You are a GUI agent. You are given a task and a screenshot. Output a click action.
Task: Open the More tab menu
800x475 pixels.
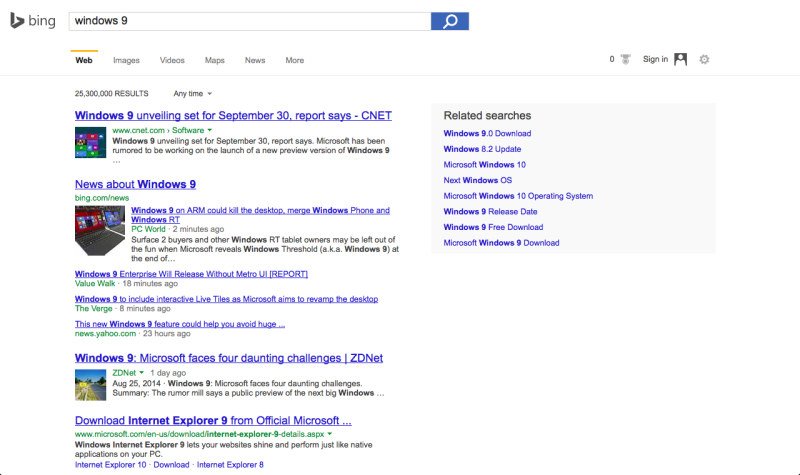tap(294, 60)
